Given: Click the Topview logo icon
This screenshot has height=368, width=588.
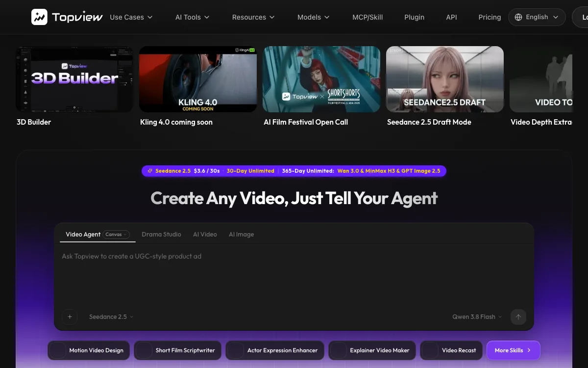Looking at the screenshot, I should pyautogui.click(x=39, y=17).
